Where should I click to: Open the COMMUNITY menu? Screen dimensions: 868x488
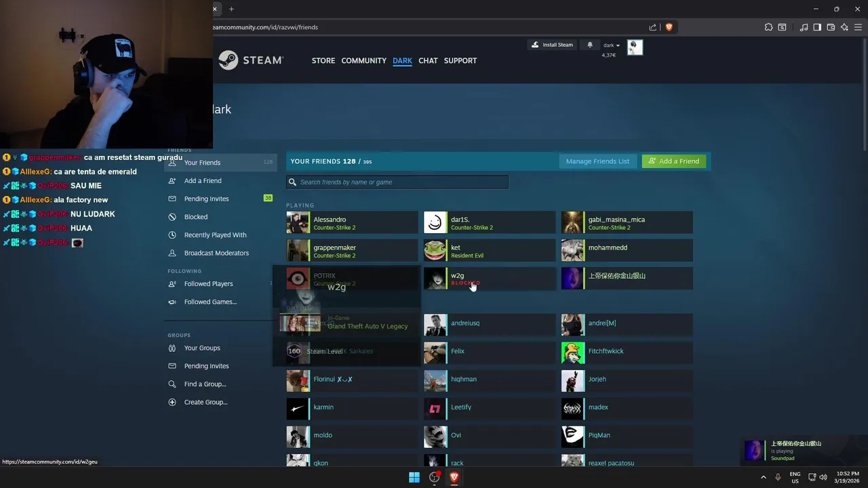pyautogui.click(x=363, y=60)
